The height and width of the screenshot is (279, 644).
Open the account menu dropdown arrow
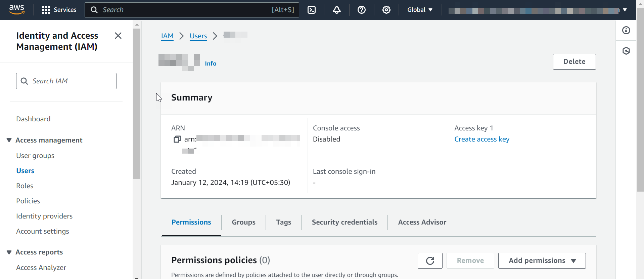click(625, 10)
